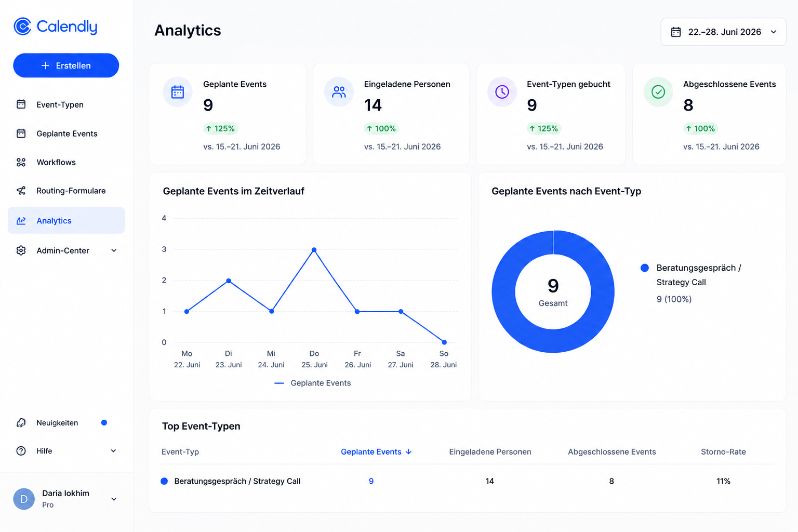Viewport: 798px width, 532px height.
Task: Click the Neuigkeiten megaphone icon
Action: coord(21,423)
